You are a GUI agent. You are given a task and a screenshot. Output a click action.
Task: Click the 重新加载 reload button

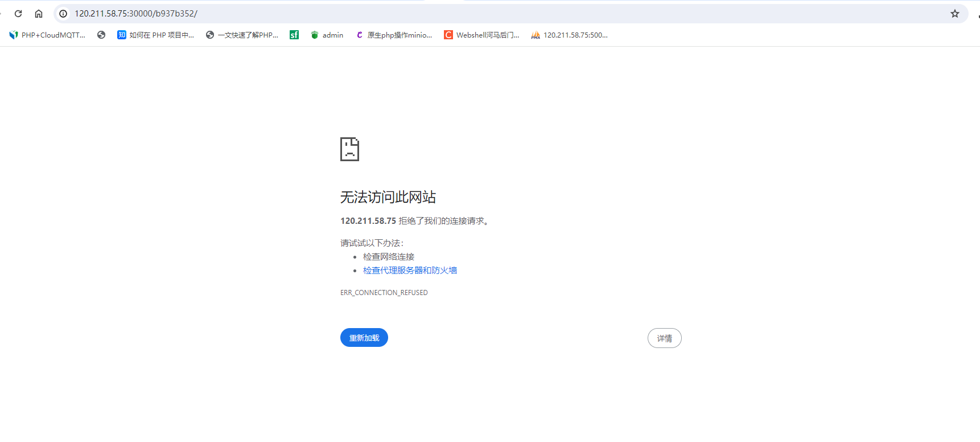(x=364, y=338)
